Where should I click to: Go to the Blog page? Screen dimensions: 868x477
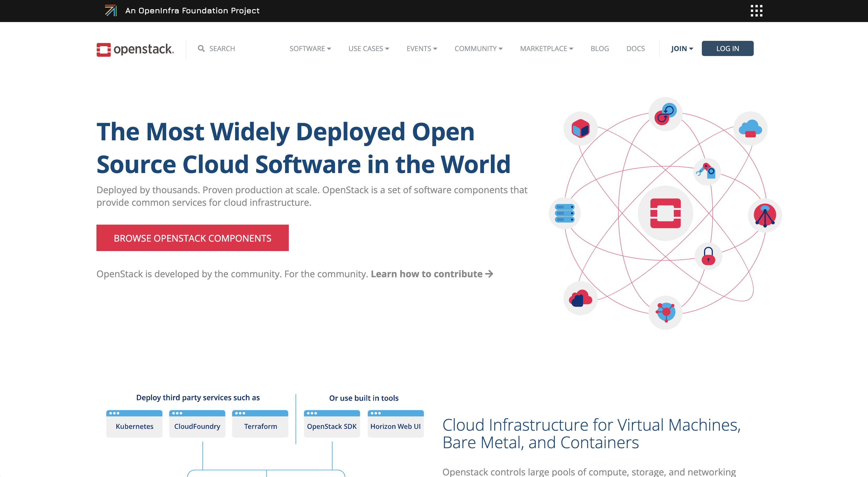[599, 48]
